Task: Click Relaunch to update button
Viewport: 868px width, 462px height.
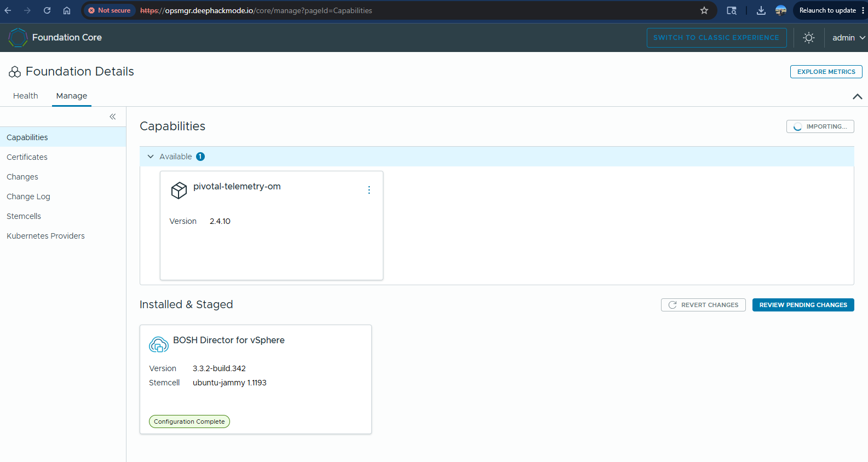Action: tap(827, 10)
